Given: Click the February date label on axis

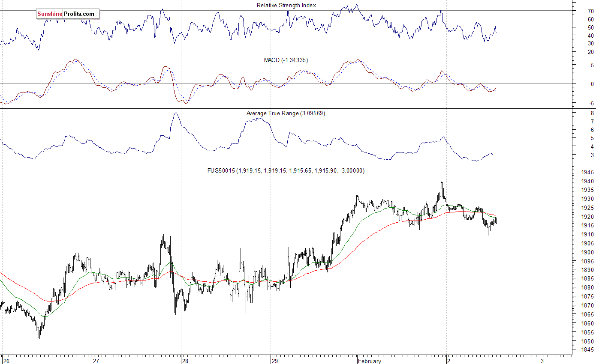Looking at the screenshot, I should pyautogui.click(x=370, y=361).
